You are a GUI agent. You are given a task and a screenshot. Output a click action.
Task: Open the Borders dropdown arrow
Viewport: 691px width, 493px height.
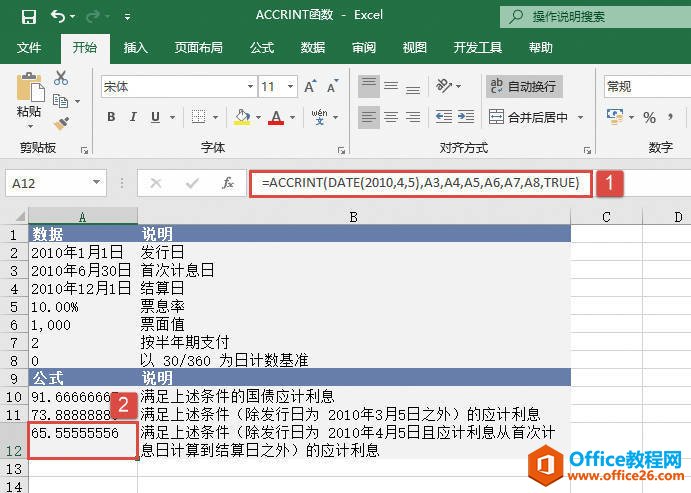tap(215, 117)
